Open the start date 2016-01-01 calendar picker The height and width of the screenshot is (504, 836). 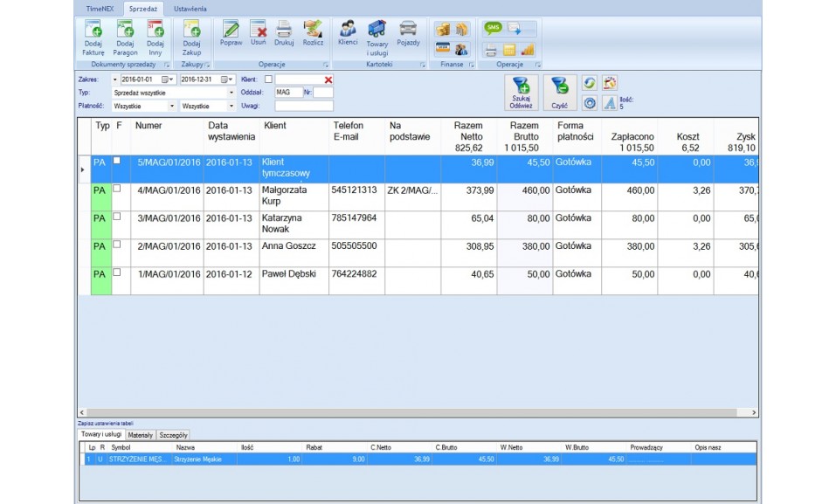[x=164, y=79]
